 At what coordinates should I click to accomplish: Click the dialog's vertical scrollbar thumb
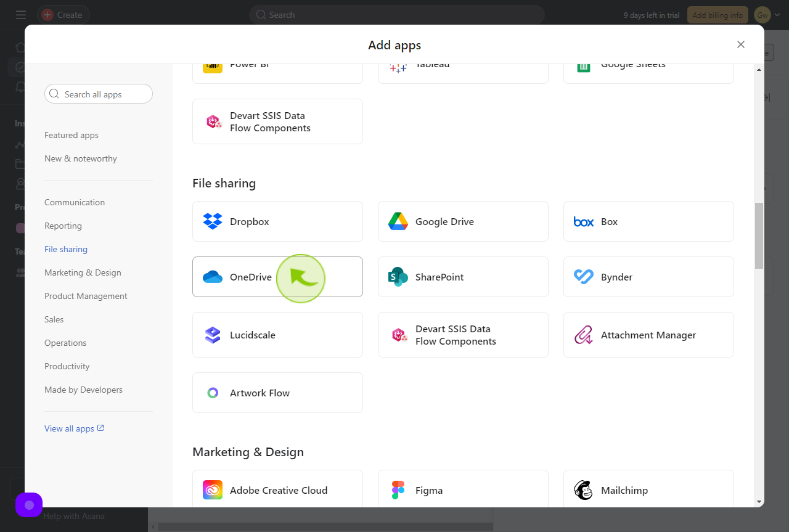[x=759, y=235]
